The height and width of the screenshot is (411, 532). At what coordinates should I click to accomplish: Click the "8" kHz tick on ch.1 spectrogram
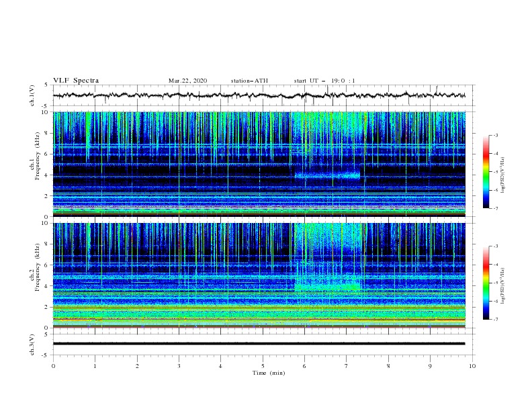pyautogui.click(x=47, y=133)
